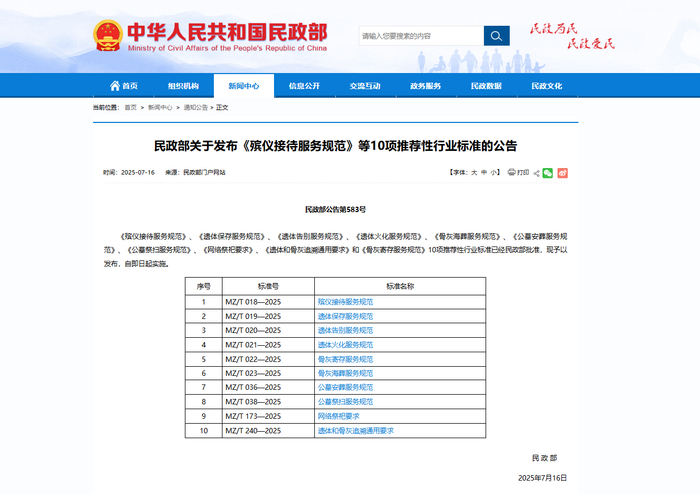Click the 标准号 column header
Screen dimensions: 700x494
[x=268, y=286]
